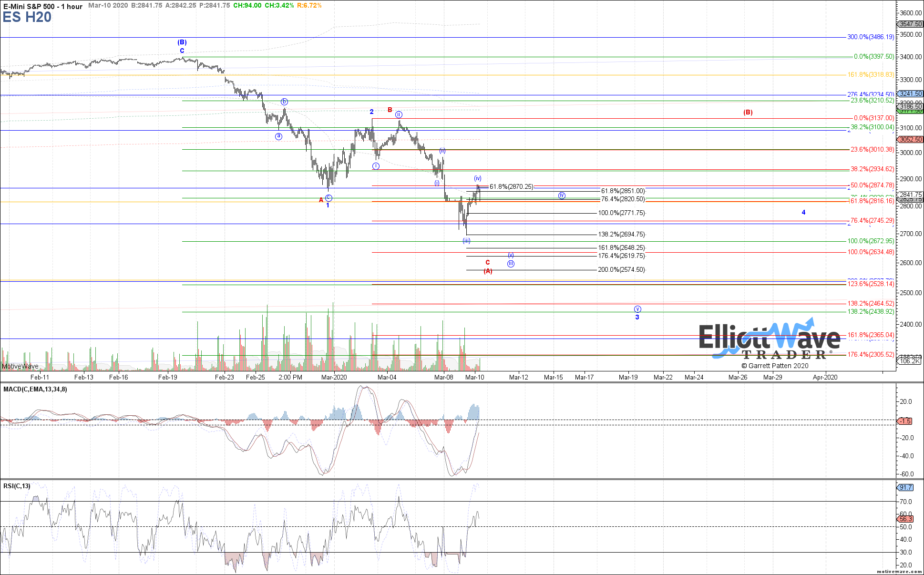Select the green '0.0%(3397.50)' Fibonacci label

pos(874,57)
